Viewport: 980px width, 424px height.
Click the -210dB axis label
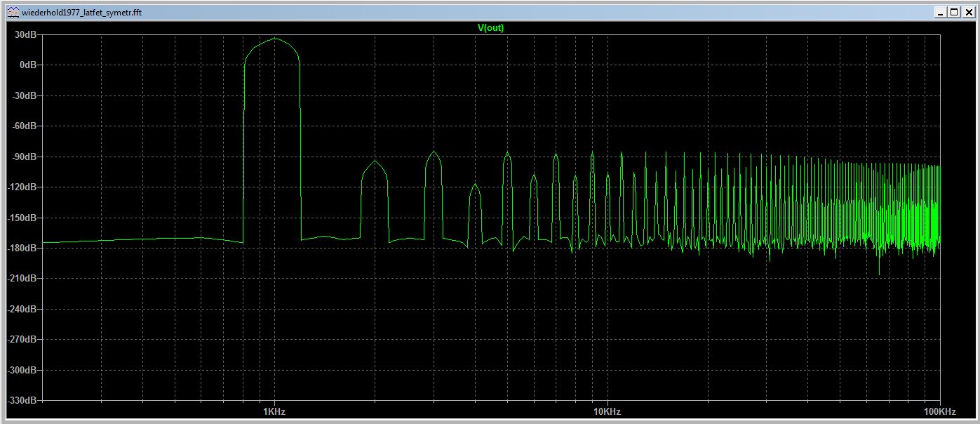click(x=22, y=279)
